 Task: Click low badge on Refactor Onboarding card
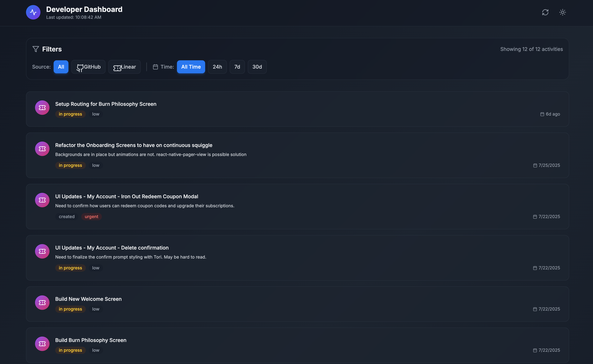coord(96,165)
